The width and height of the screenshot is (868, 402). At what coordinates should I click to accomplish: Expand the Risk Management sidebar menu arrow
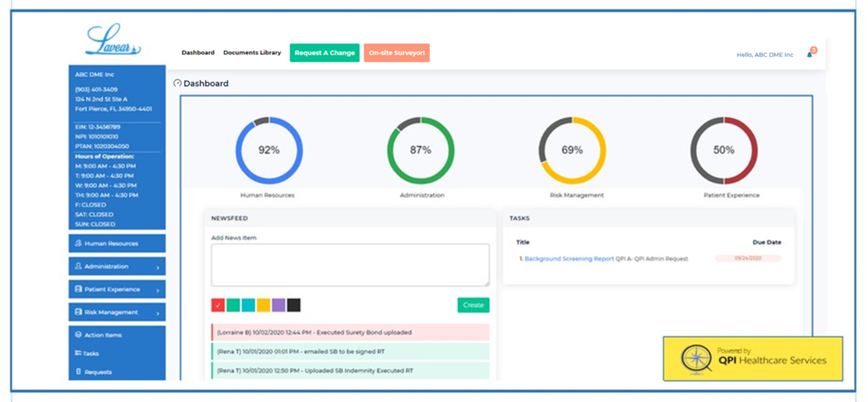pyautogui.click(x=159, y=312)
